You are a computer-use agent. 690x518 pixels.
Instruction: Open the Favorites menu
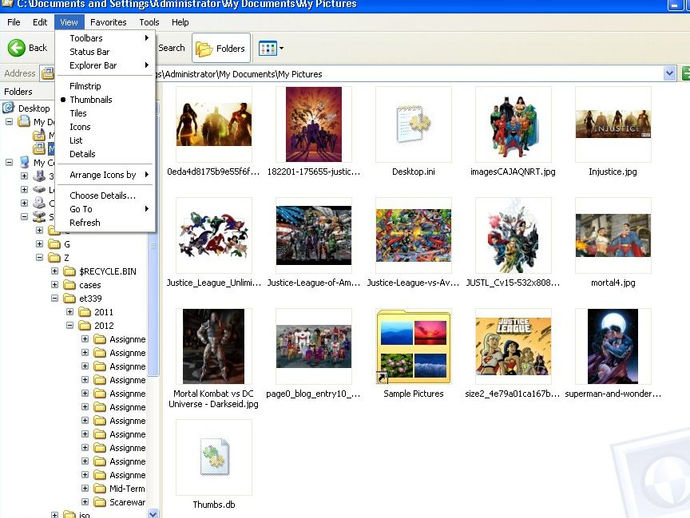click(x=108, y=22)
